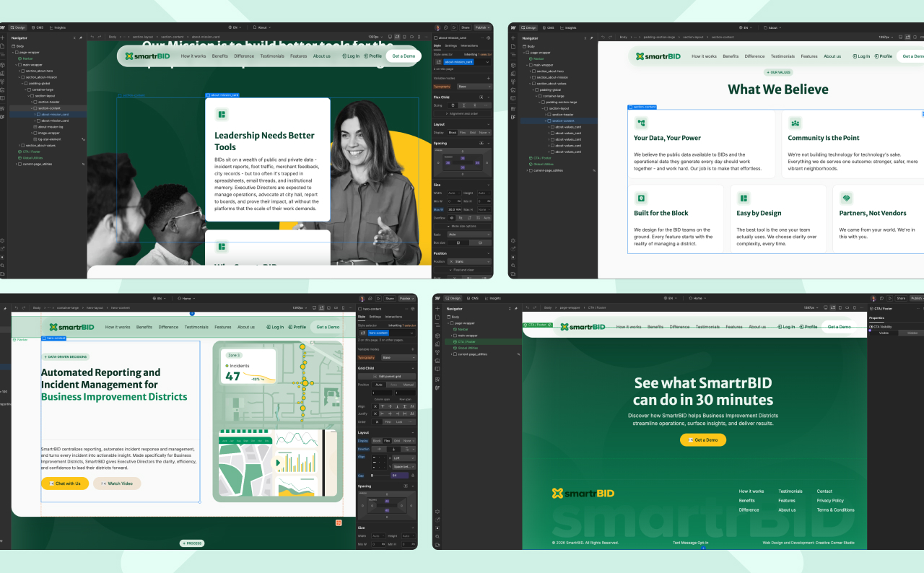The height and width of the screenshot is (573, 924).
Task: Open comments icon in hero-content window top bar
Action: pos(370,298)
